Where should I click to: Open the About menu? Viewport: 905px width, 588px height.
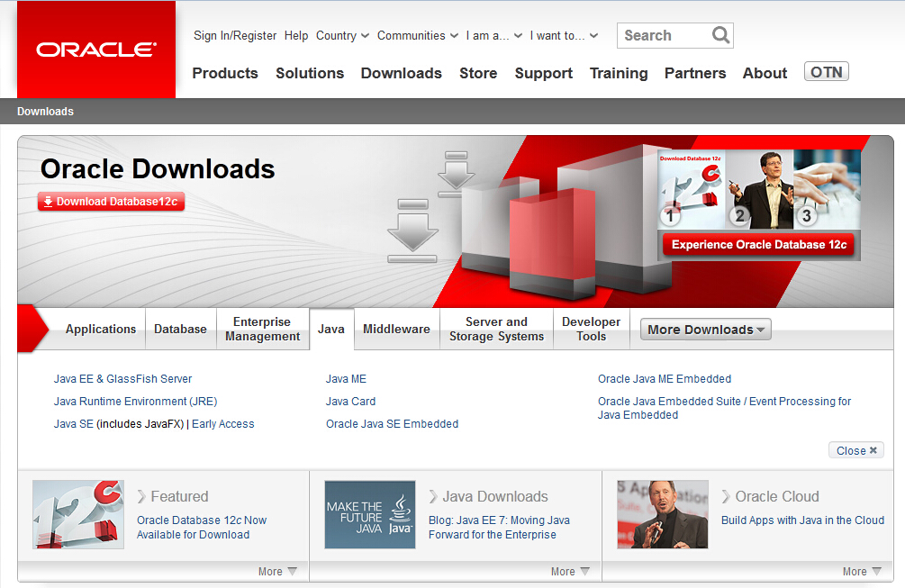[x=765, y=73]
